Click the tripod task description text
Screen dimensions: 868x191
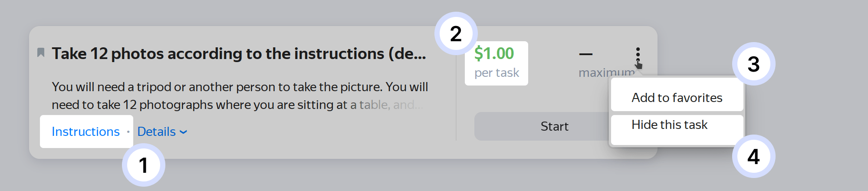[240, 95]
